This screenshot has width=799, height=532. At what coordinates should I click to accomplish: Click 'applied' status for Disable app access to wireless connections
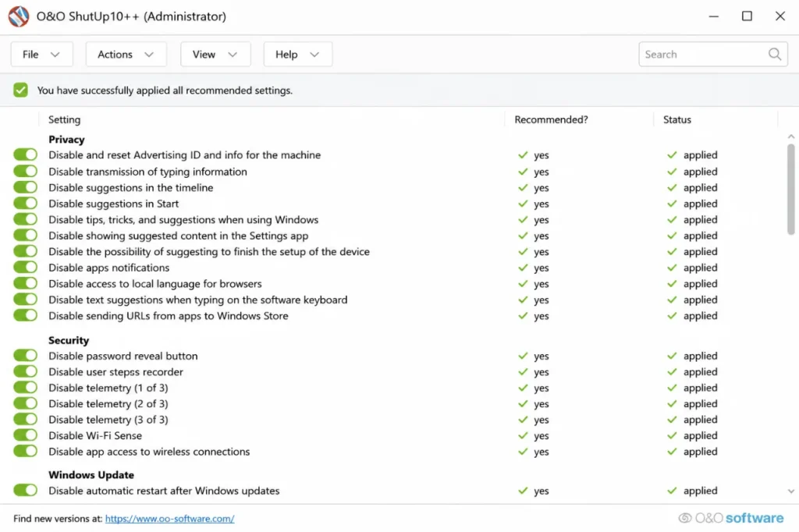click(x=700, y=452)
